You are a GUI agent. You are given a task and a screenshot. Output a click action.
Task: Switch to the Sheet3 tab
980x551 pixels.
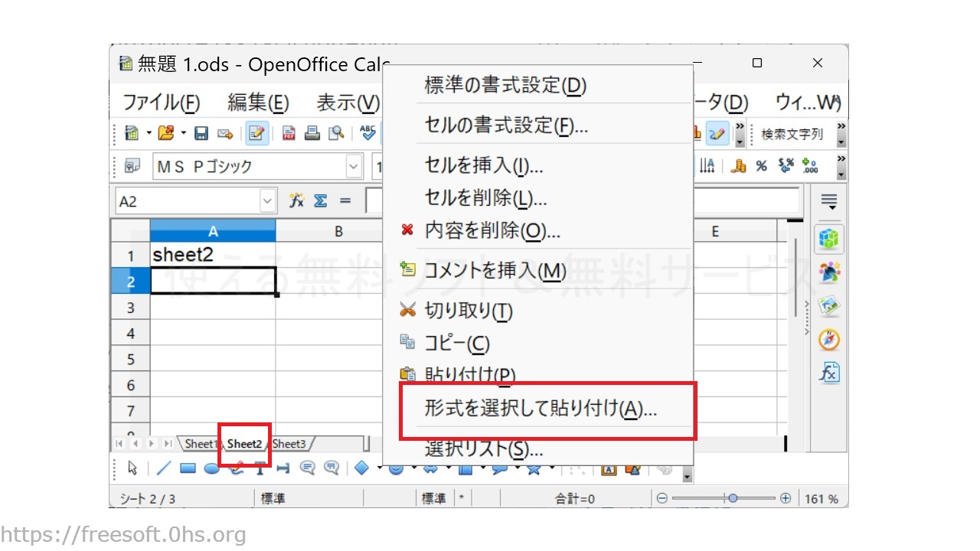tap(289, 444)
